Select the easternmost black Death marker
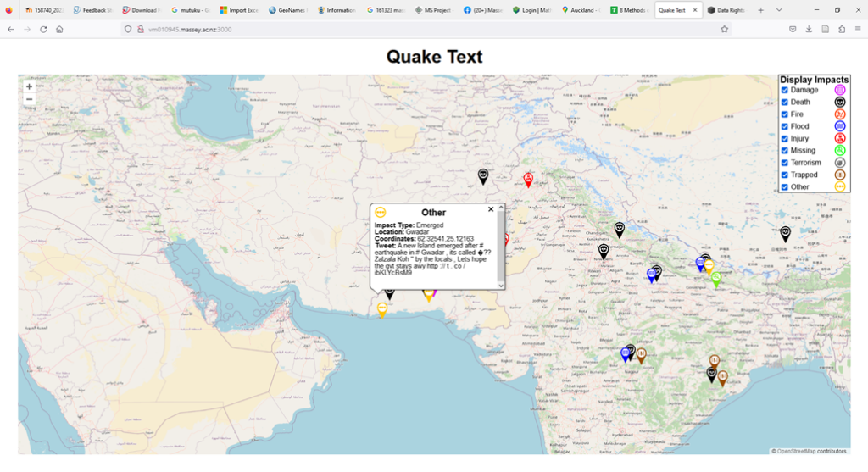868x472 pixels. 786,233
